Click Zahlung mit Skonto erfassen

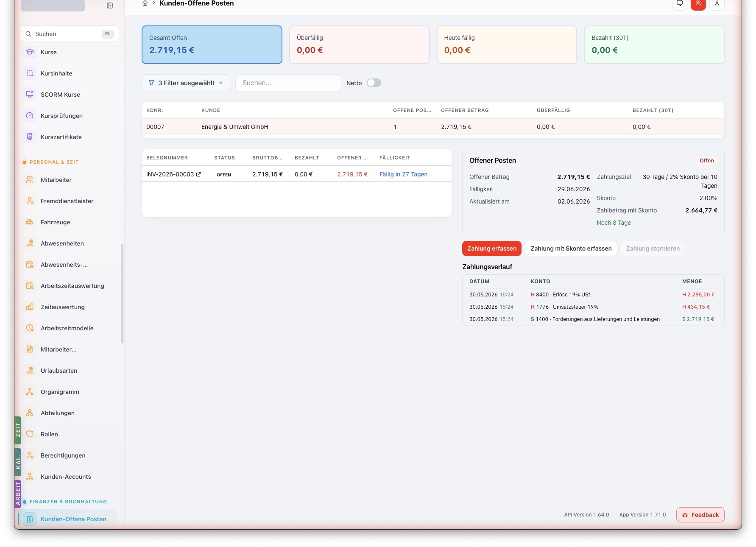(571, 248)
